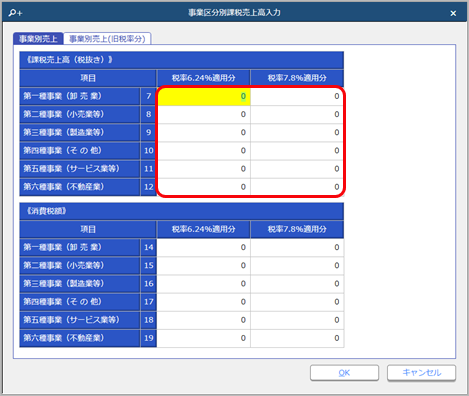This screenshot has height=396, width=469.
Task: Click 項目 header in sales table
Action: pyautogui.click(x=88, y=78)
